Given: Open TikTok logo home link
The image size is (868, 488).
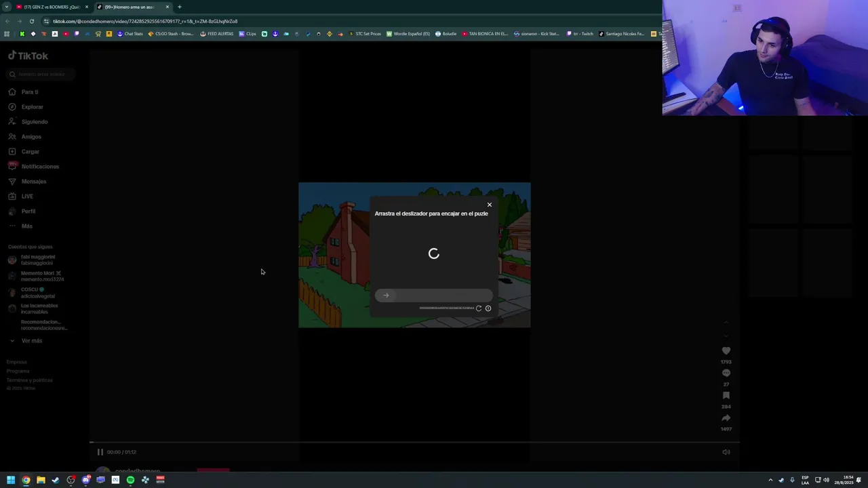Looking at the screenshot, I should (28, 56).
